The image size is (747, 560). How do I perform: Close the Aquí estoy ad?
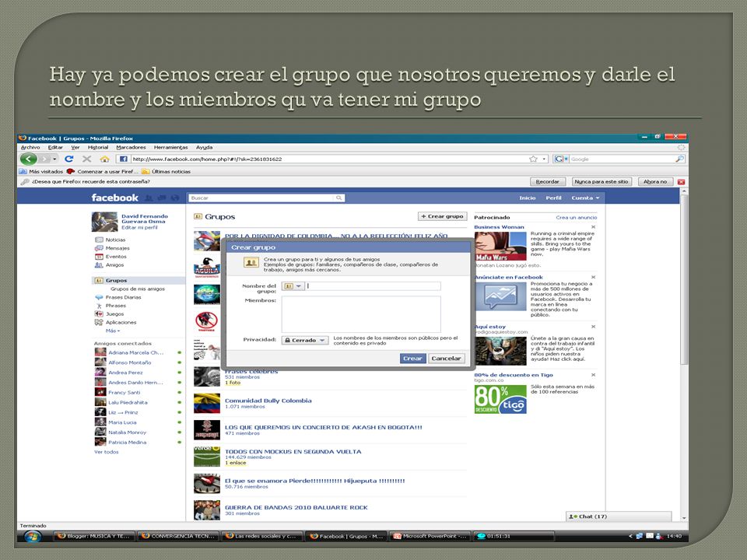coord(593,327)
